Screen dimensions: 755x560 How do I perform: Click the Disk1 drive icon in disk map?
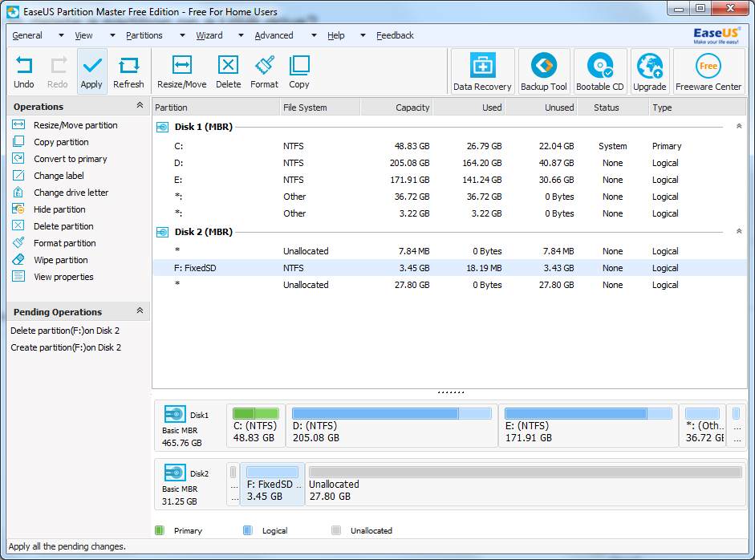pos(175,414)
